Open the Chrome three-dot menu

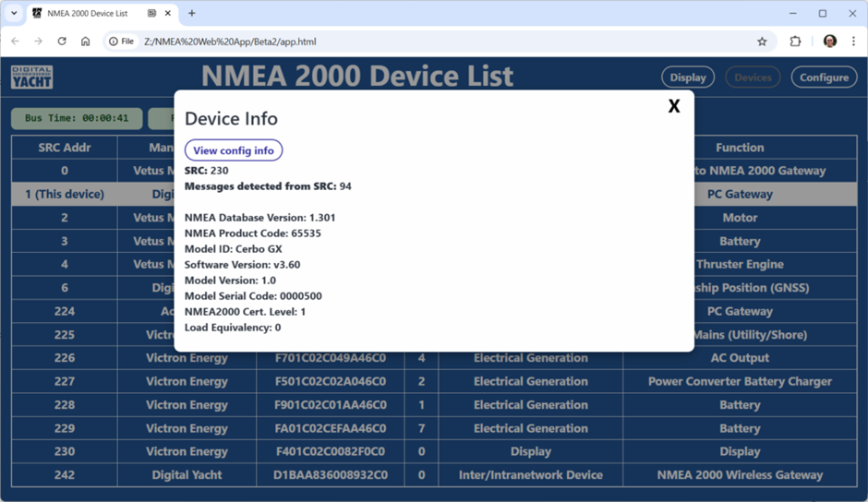[853, 42]
